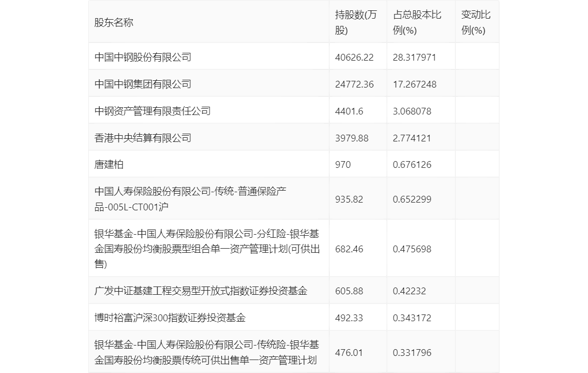Select the value 24772.36
This screenshot has height=373, width=588.
(x=354, y=84)
